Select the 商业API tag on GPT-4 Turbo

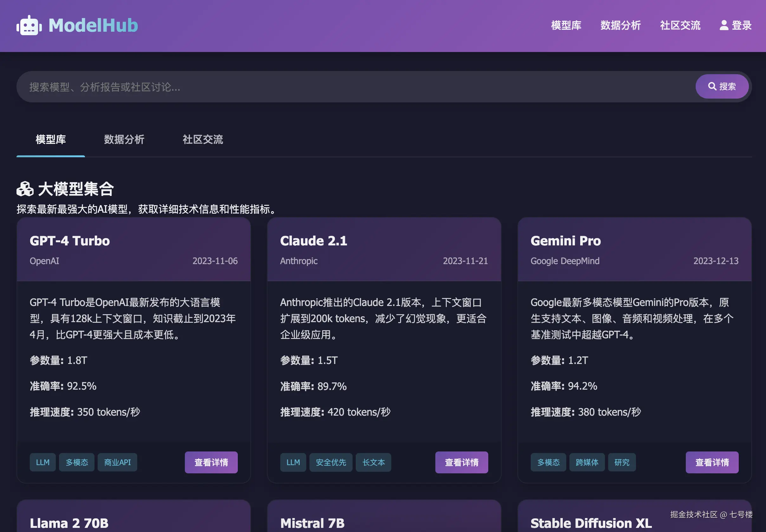[117, 462]
